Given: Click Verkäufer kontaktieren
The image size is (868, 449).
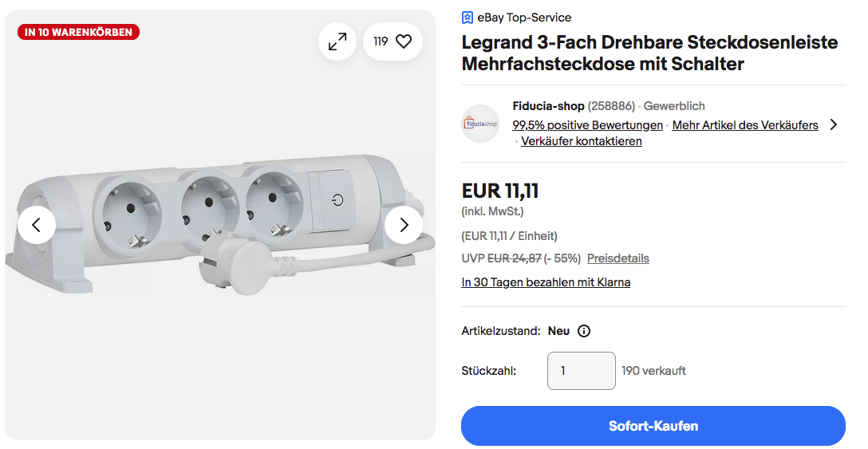Looking at the screenshot, I should 582,141.
